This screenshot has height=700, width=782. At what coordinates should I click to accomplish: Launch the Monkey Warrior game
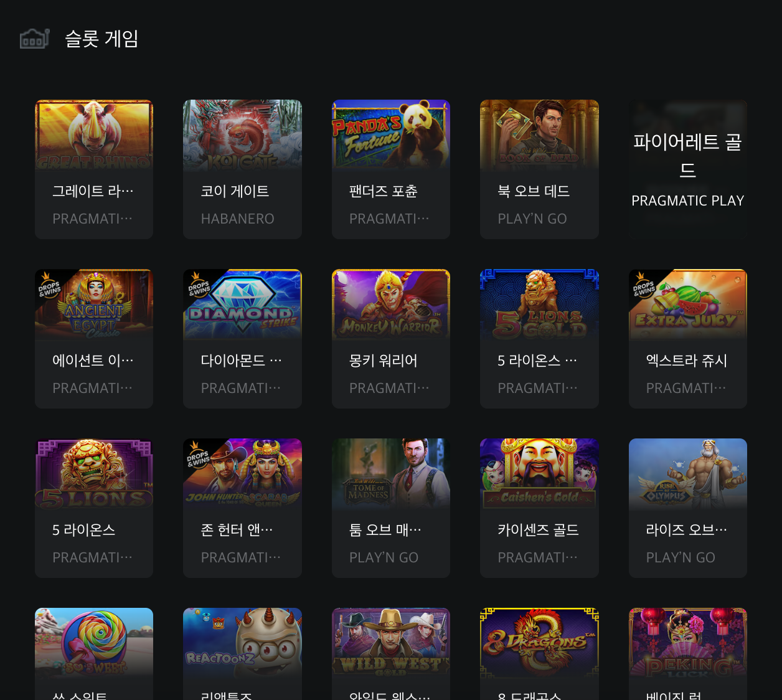[x=391, y=339]
